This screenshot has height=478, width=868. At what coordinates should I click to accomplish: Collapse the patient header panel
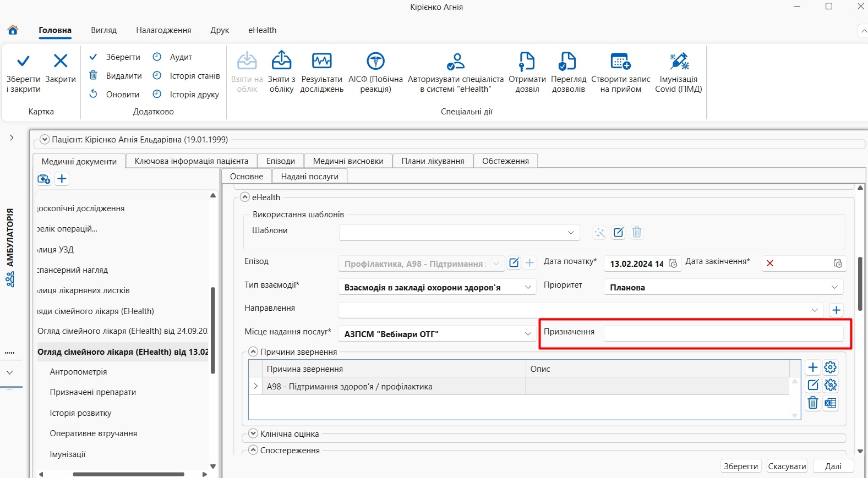click(45, 140)
